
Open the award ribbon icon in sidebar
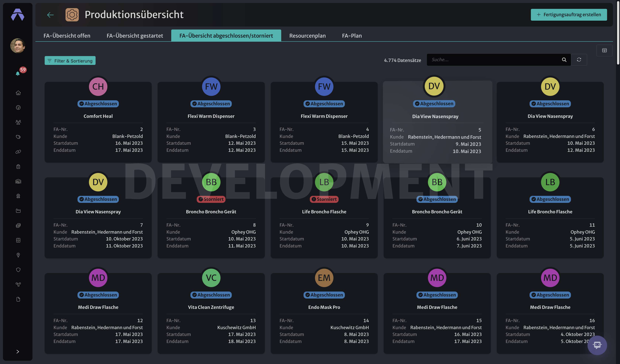click(18, 196)
